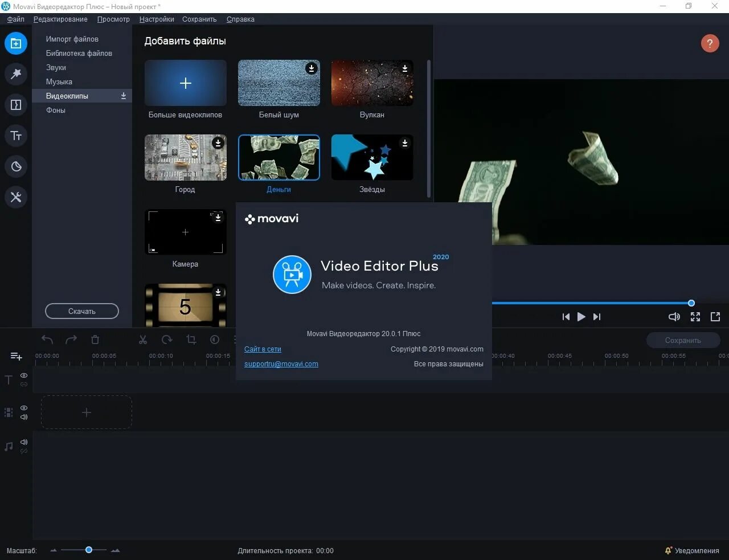The width and height of the screenshot is (729, 560).
Task: Zoom in timeline scale icon
Action: point(116,550)
